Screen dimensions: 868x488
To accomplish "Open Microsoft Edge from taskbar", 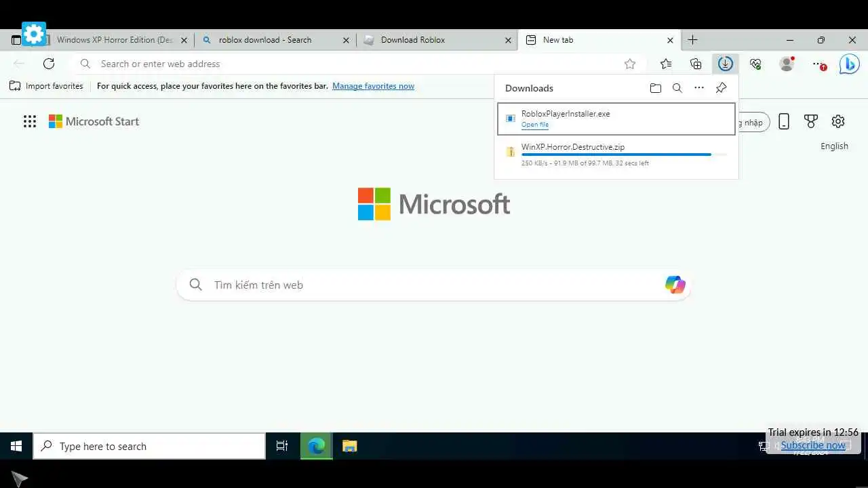I will click(x=317, y=446).
